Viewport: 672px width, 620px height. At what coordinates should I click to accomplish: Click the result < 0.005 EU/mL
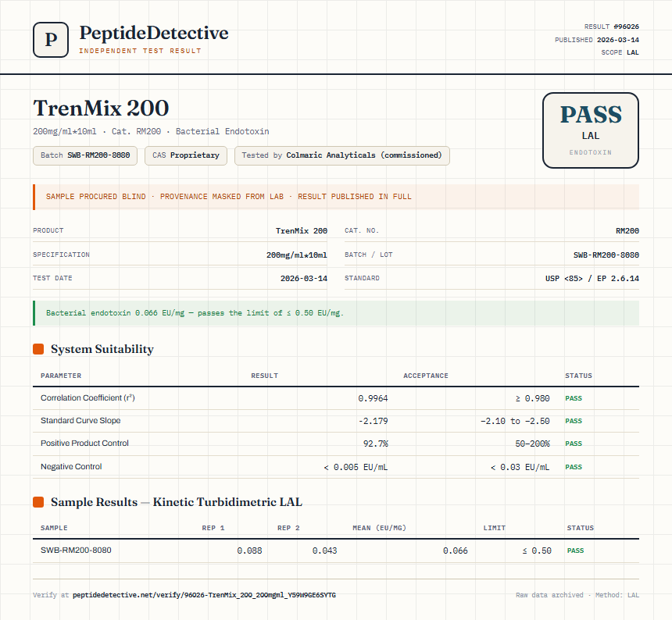[x=356, y=468]
